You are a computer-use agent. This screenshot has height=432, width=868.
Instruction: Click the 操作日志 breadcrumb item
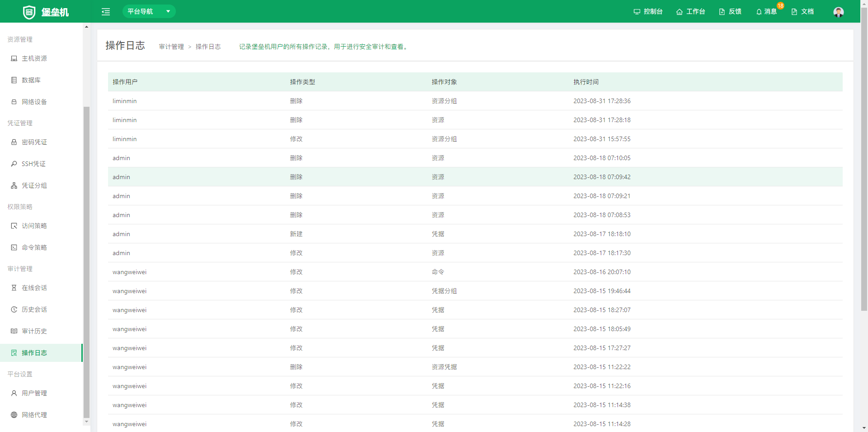208,47
